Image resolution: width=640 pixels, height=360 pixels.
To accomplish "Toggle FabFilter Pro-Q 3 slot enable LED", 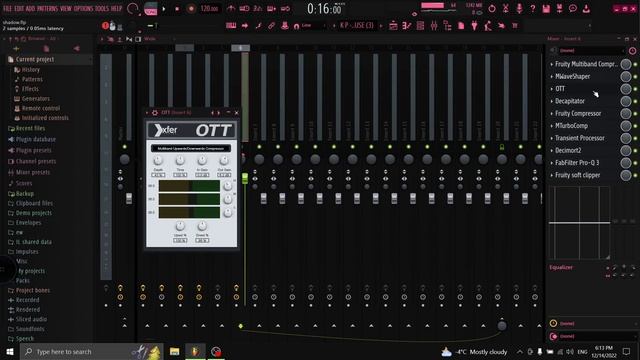I will 635,163.
